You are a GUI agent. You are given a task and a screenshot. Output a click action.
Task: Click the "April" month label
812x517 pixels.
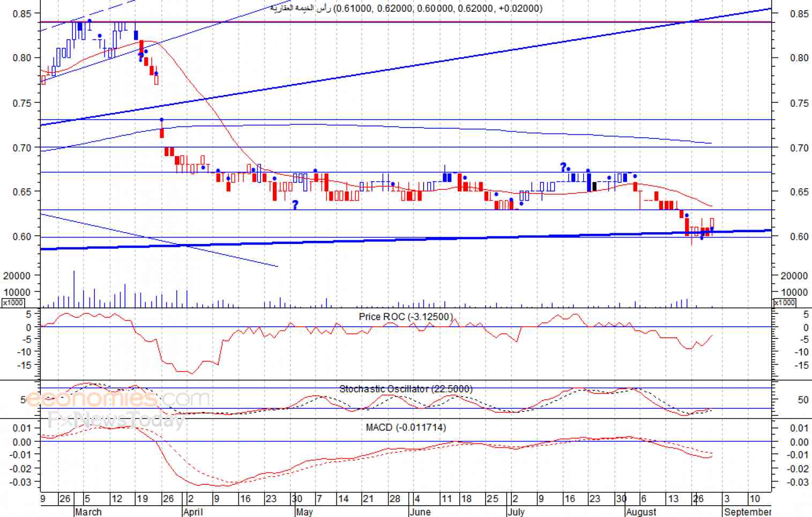pyautogui.click(x=193, y=512)
